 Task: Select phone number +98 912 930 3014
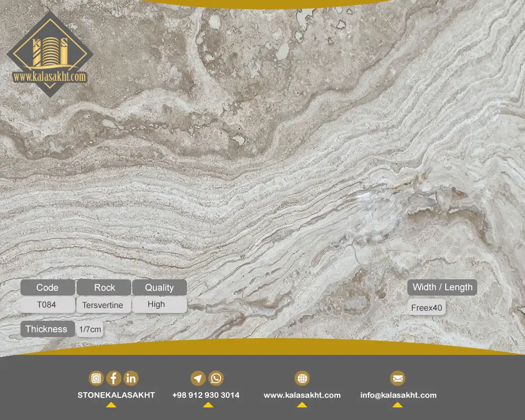pos(206,395)
